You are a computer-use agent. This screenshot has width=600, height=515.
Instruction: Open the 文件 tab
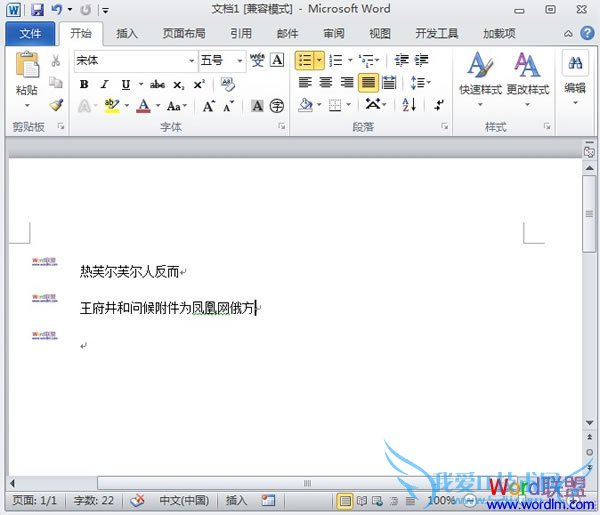[30, 34]
